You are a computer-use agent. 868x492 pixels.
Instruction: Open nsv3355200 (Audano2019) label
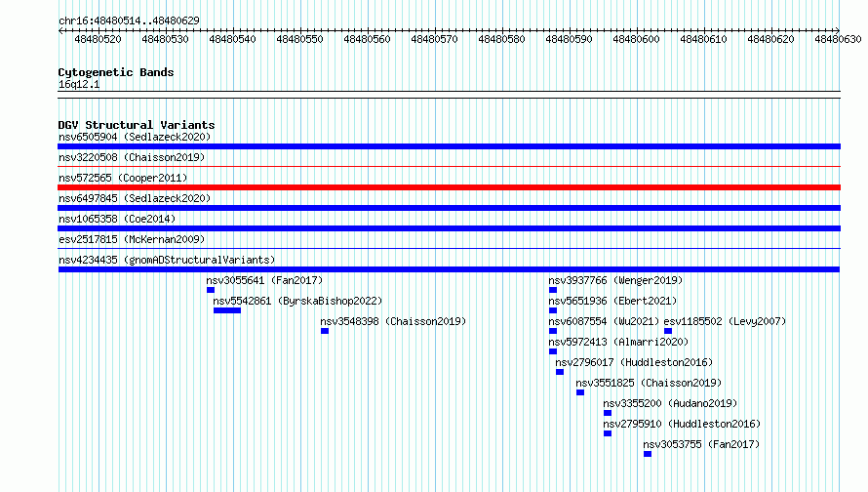(x=670, y=403)
